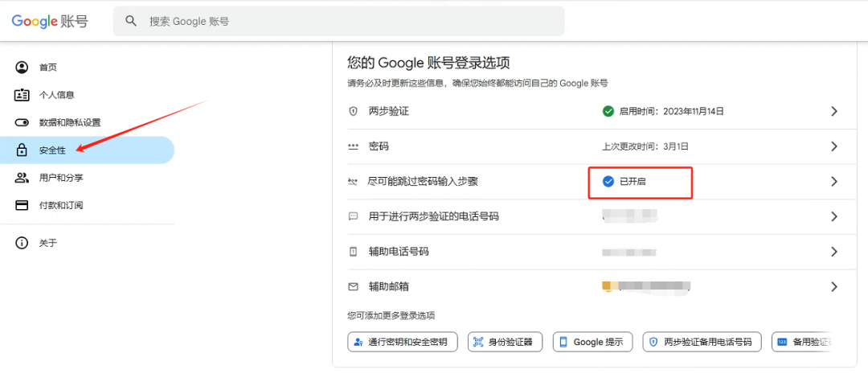This screenshot has width=868, height=378.
Task: Expand the 辅助邮箱 row chevron
Action: (x=834, y=287)
